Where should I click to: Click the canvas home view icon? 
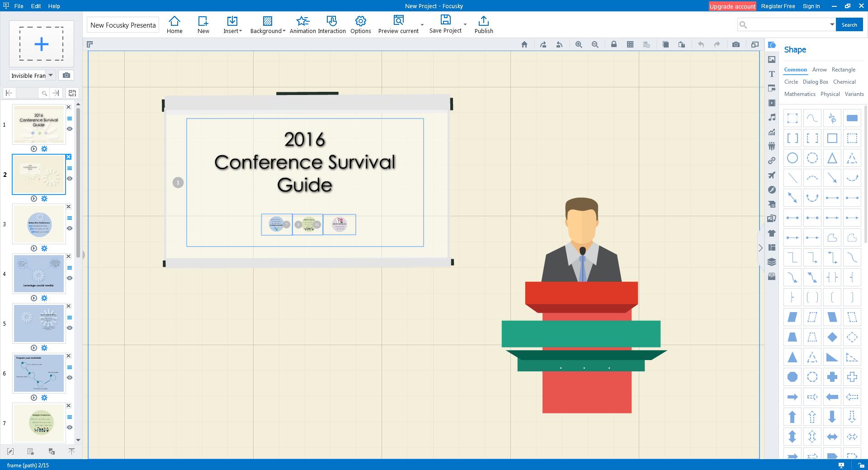click(524, 44)
